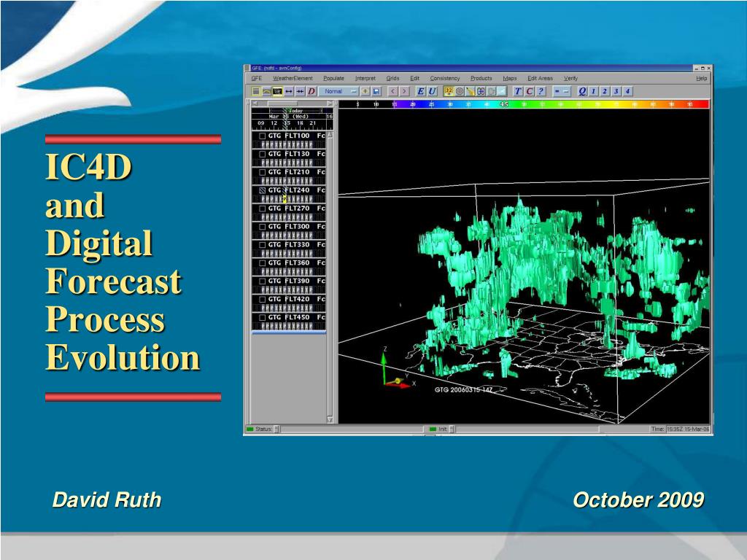Click the yellow highlighted grid block in FLT240
The height and width of the screenshot is (560, 747).
click(x=285, y=199)
